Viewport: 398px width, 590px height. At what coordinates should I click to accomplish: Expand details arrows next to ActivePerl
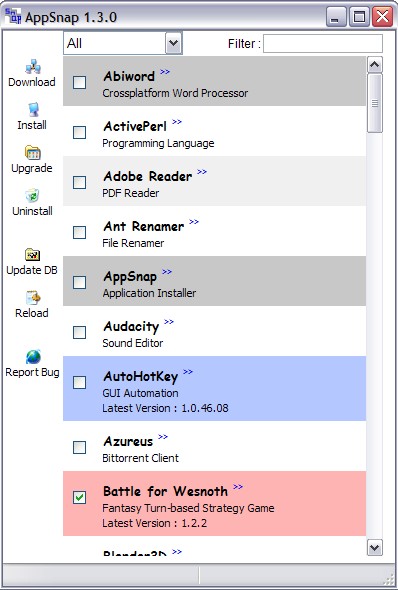(177, 122)
